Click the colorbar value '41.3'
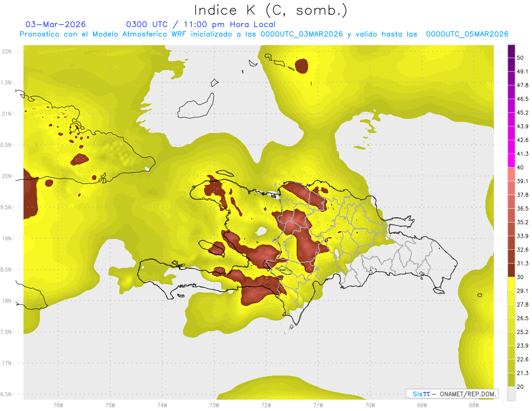Screen dimensions: 532x411 (x=523, y=154)
